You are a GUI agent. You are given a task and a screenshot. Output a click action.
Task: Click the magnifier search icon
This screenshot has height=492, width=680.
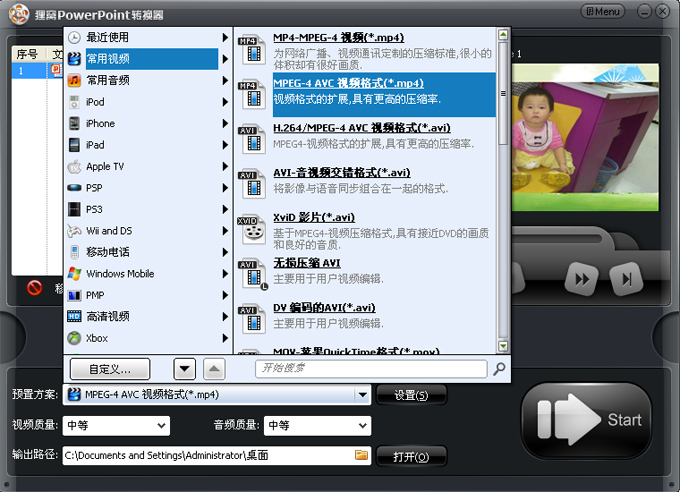tap(499, 369)
